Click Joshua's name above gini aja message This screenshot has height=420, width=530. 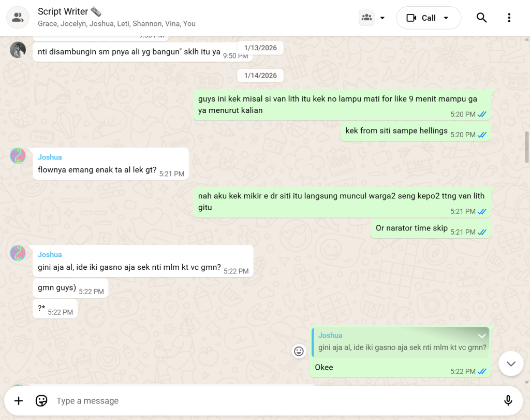click(x=50, y=254)
